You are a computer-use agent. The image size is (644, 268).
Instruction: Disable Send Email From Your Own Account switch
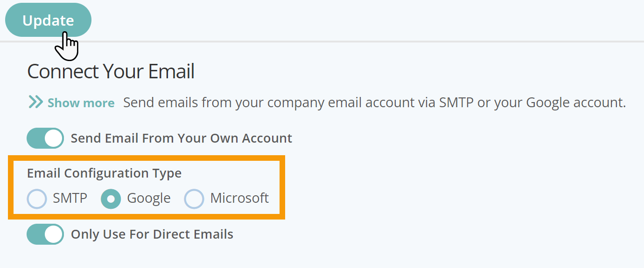tap(45, 138)
